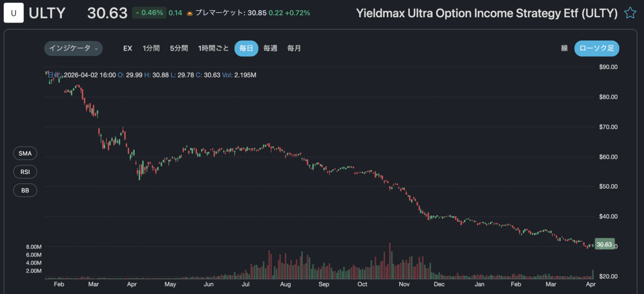
Task: Switch to 1分間 interval
Action: coord(151,48)
